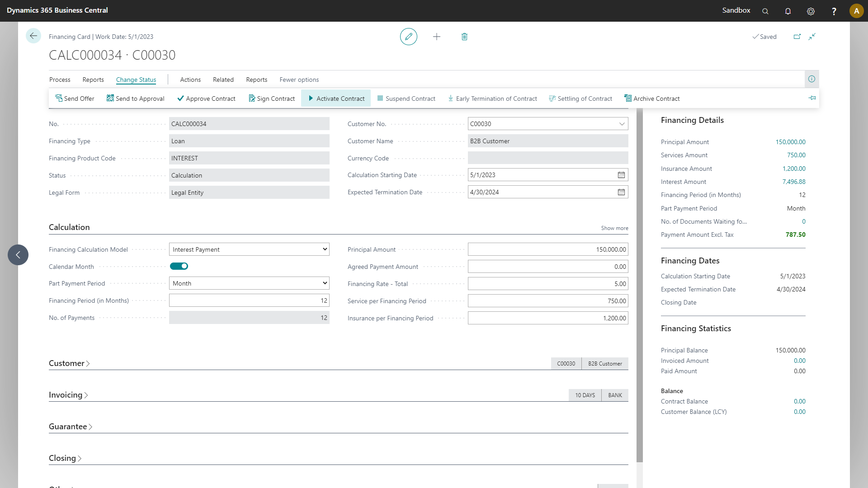
Task: Click the edit pencil icon
Action: pos(408,36)
